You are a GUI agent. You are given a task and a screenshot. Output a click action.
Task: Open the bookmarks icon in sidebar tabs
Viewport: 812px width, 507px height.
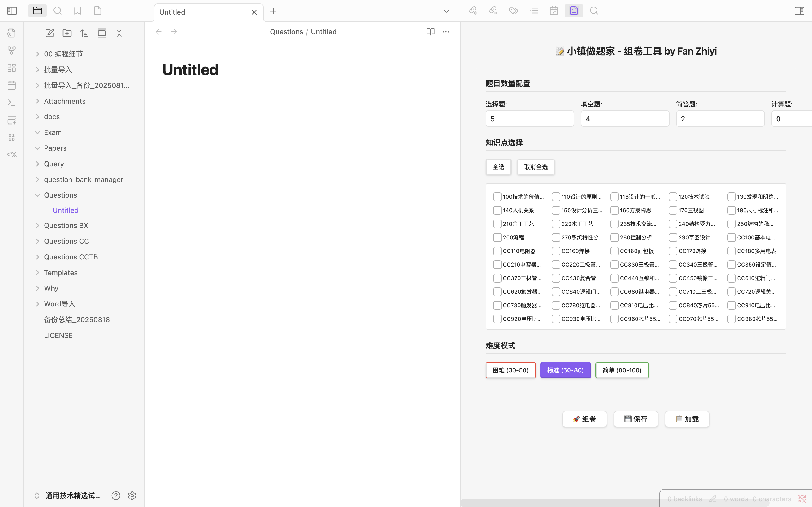[x=77, y=11]
